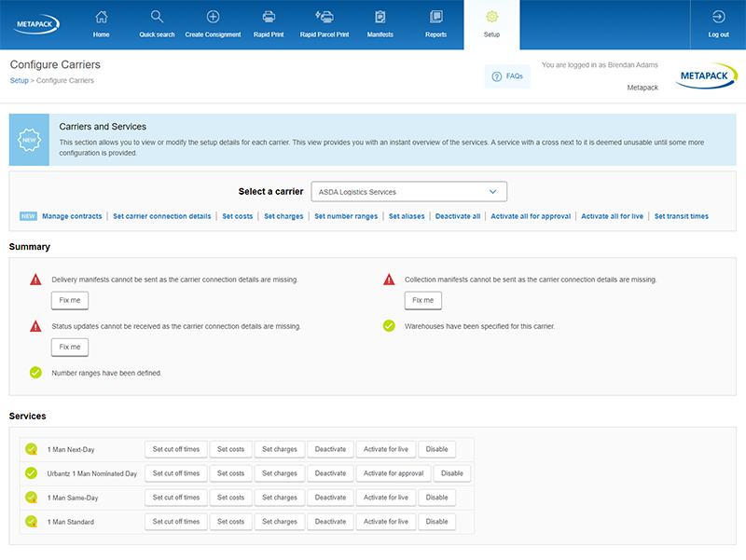
Task: Click Fix me under Delivery manifests warning
Action: click(x=70, y=300)
